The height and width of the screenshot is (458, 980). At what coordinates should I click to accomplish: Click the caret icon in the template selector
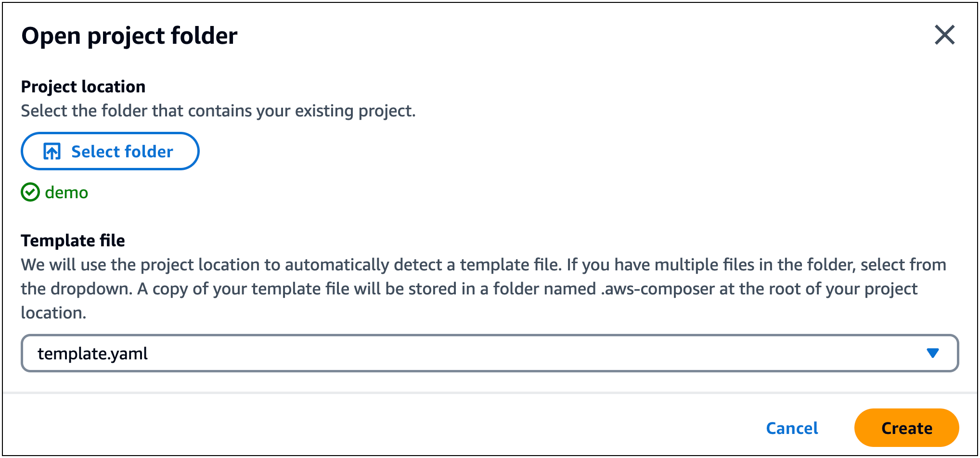[932, 353]
